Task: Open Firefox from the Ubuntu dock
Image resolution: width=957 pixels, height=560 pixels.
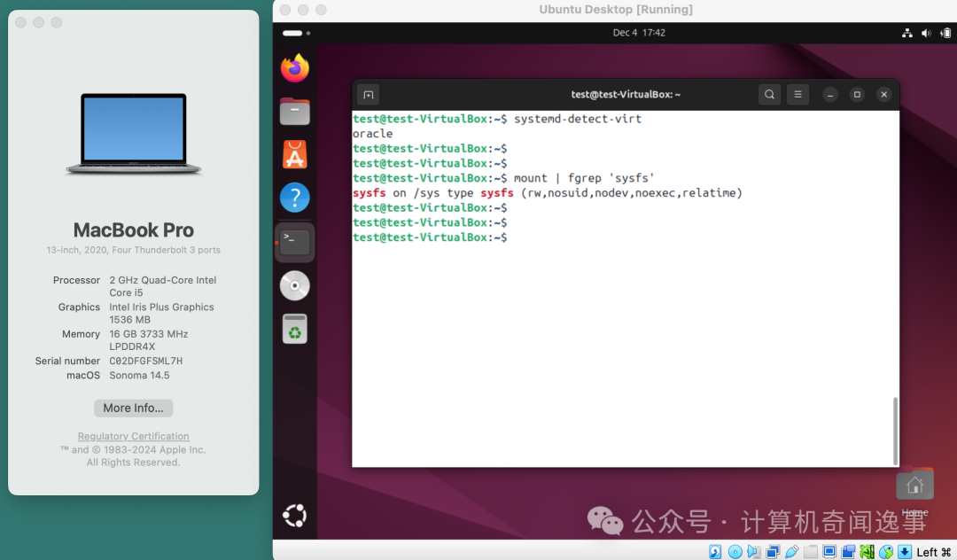Action: coord(294,68)
